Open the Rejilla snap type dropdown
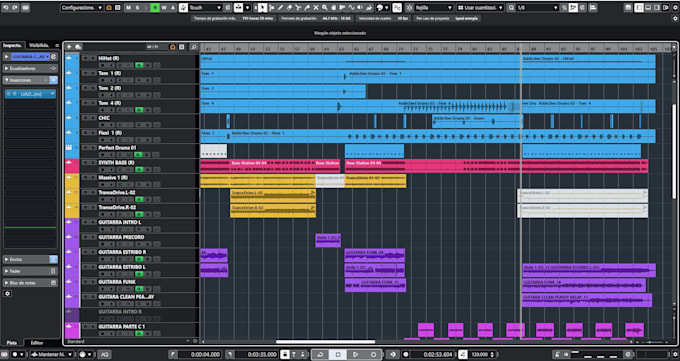The height and width of the screenshot is (361, 680). [x=435, y=7]
